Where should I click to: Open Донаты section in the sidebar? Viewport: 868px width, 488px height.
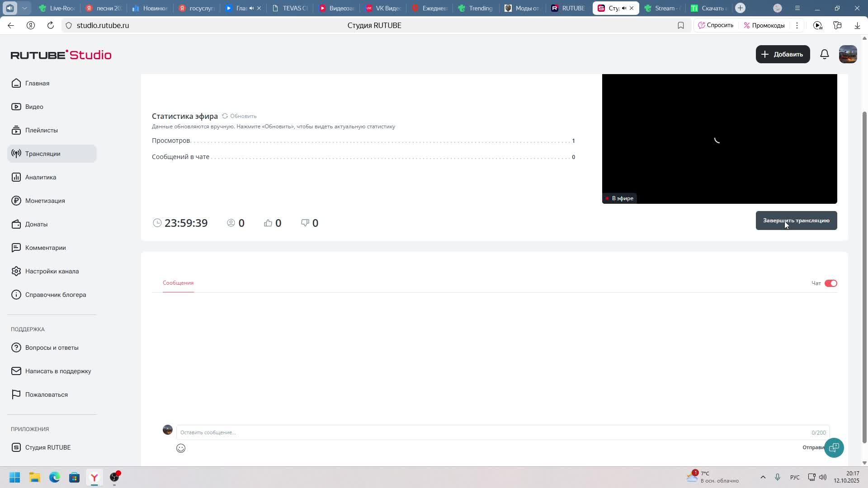tap(36, 224)
